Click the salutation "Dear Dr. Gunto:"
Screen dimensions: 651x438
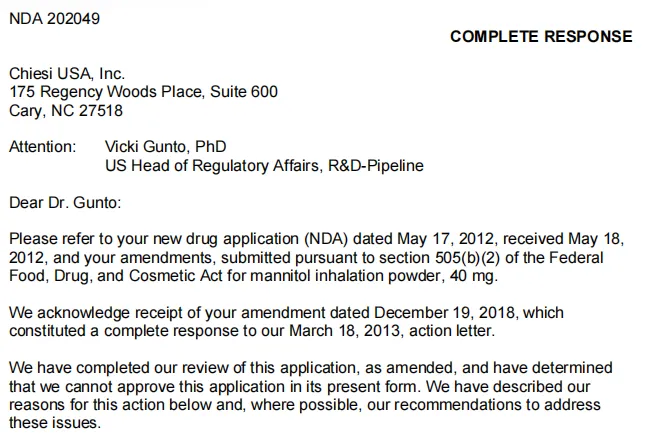(65, 203)
